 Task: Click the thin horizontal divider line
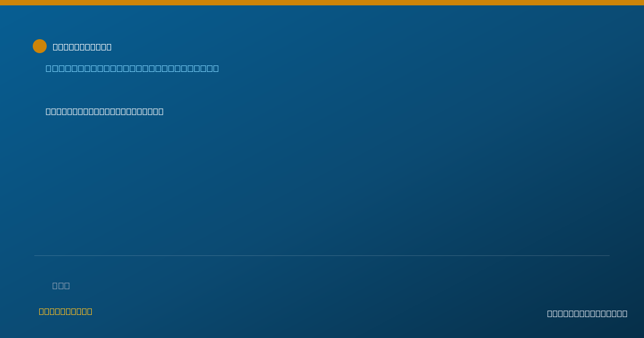[x=322, y=255]
